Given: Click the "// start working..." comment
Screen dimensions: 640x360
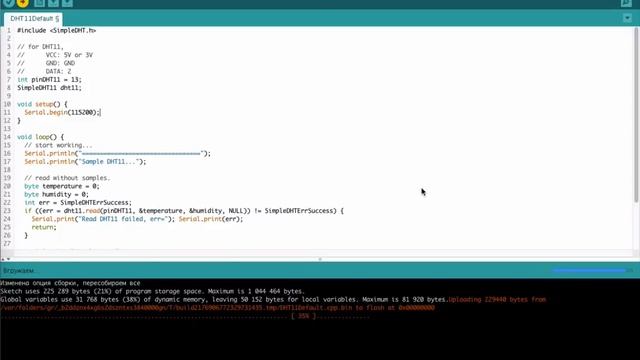Looking at the screenshot, I should click(58, 145).
